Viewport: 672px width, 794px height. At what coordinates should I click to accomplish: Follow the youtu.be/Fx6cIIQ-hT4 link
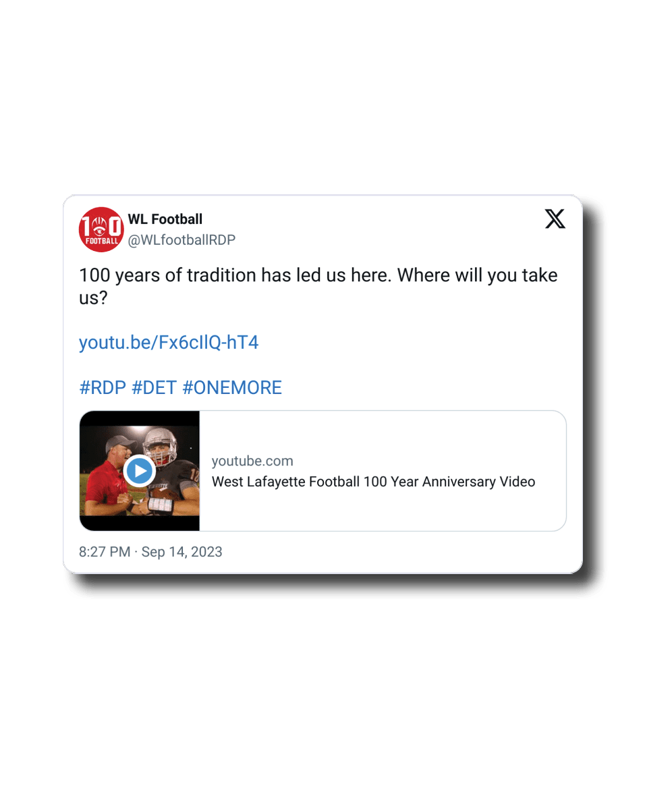169,343
